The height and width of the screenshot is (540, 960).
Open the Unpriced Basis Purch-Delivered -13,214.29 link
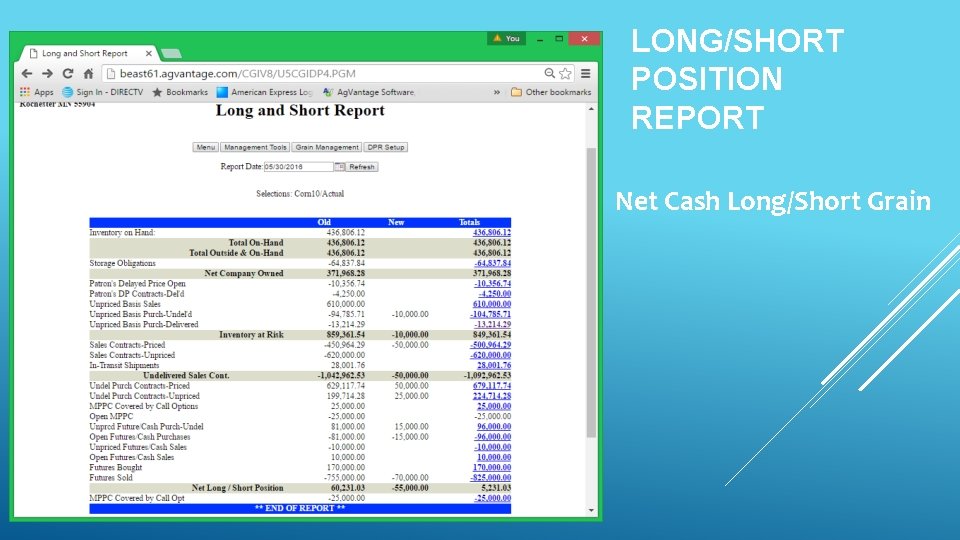tap(493, 324)
